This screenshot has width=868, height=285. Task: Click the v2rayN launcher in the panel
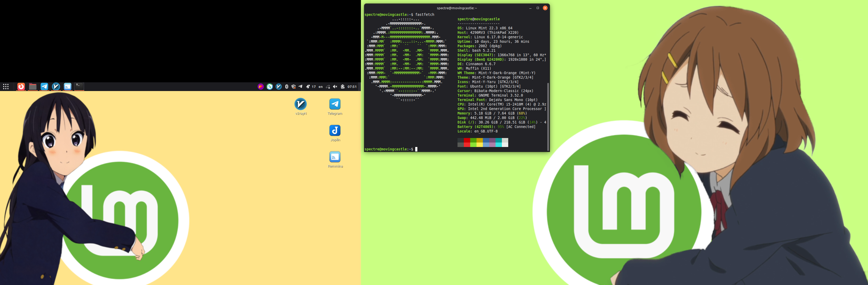[56, 87]
